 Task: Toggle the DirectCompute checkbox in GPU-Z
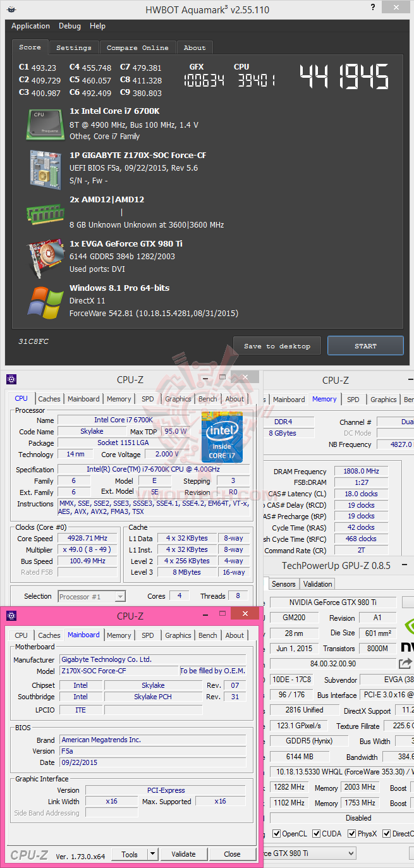point(387,833)
